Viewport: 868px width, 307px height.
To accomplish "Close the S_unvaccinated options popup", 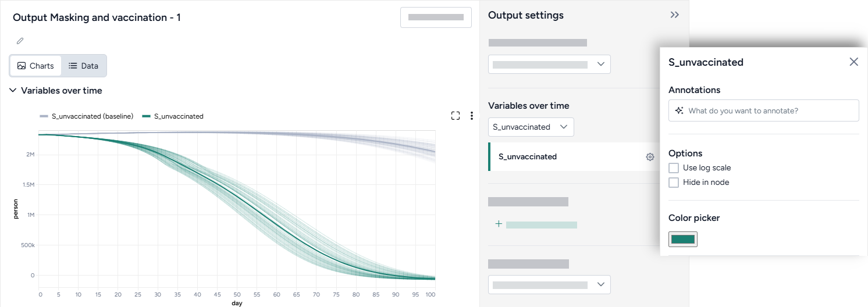I will (x=853, y=62).
